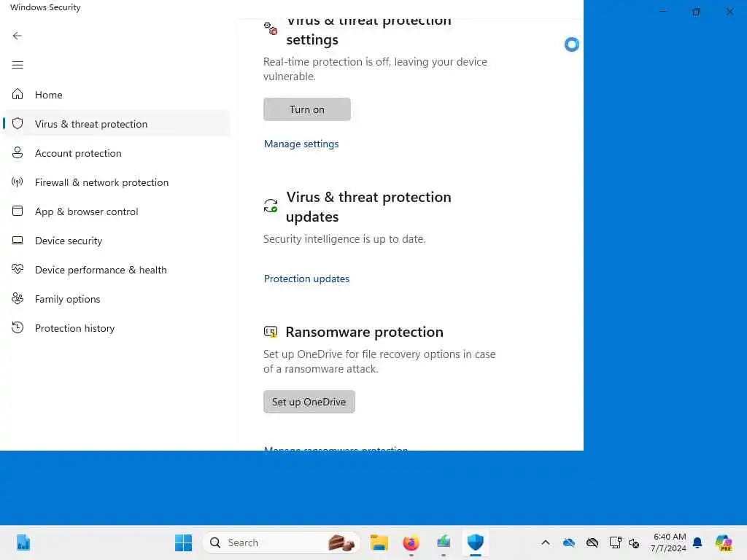This screenshot has width=747, height=560.
Task: Click the antenna icon for Firewall & network
Action: pyautogui.click(x=18, y=182)
